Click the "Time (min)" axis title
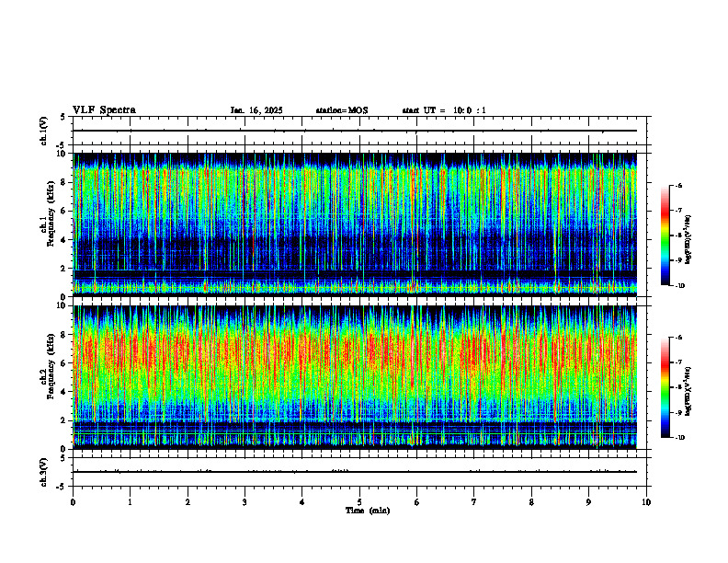Image resolution: width=728 pixels, height=563 pixels. click(x=368, y=511)
